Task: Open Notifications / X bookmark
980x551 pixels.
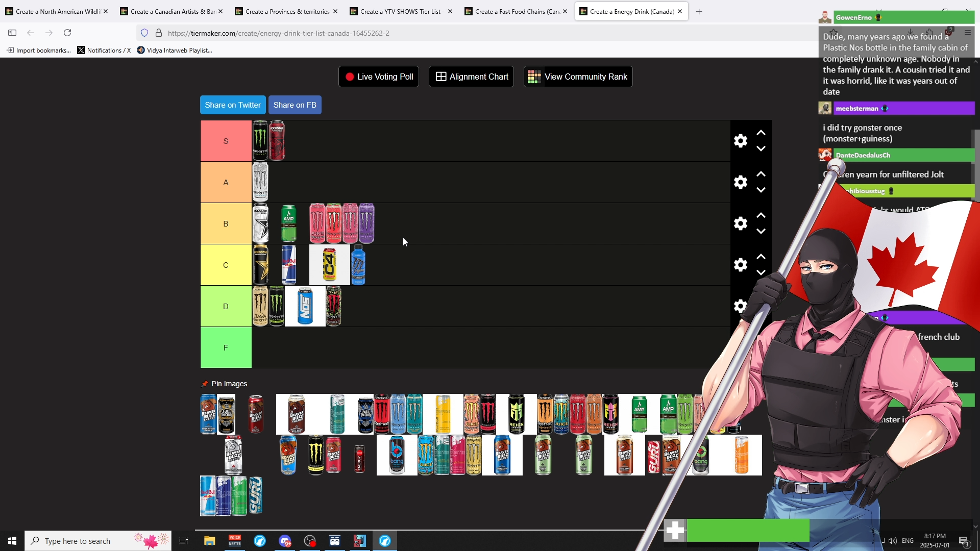Action: tap(104, 50)
